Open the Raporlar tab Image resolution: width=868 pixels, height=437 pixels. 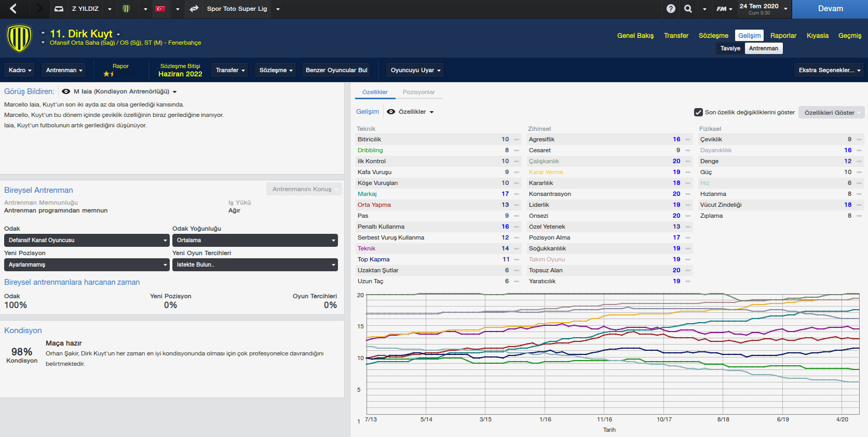pyautogui.click(x=783, y=36)
